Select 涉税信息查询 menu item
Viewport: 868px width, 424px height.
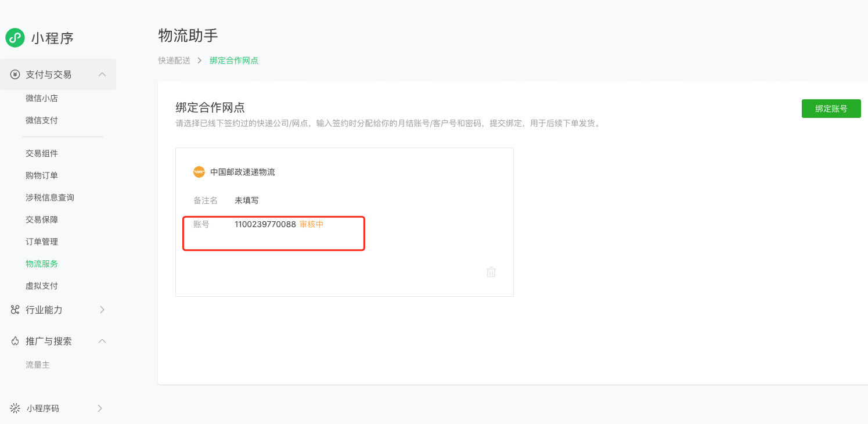50,197
